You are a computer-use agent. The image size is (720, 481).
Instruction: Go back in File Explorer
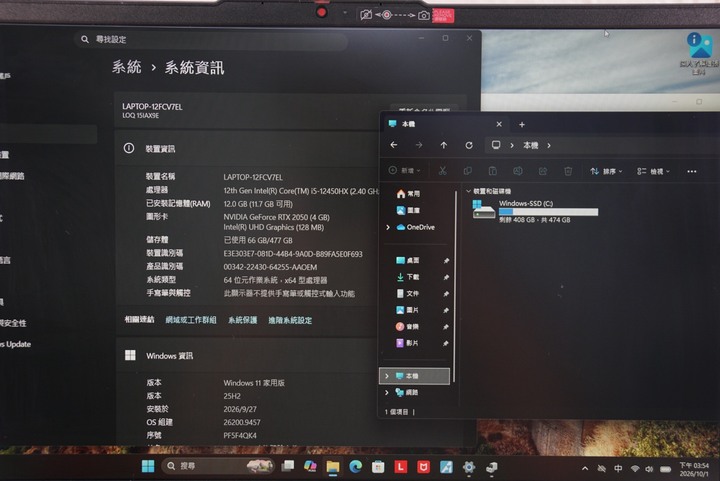394,145
